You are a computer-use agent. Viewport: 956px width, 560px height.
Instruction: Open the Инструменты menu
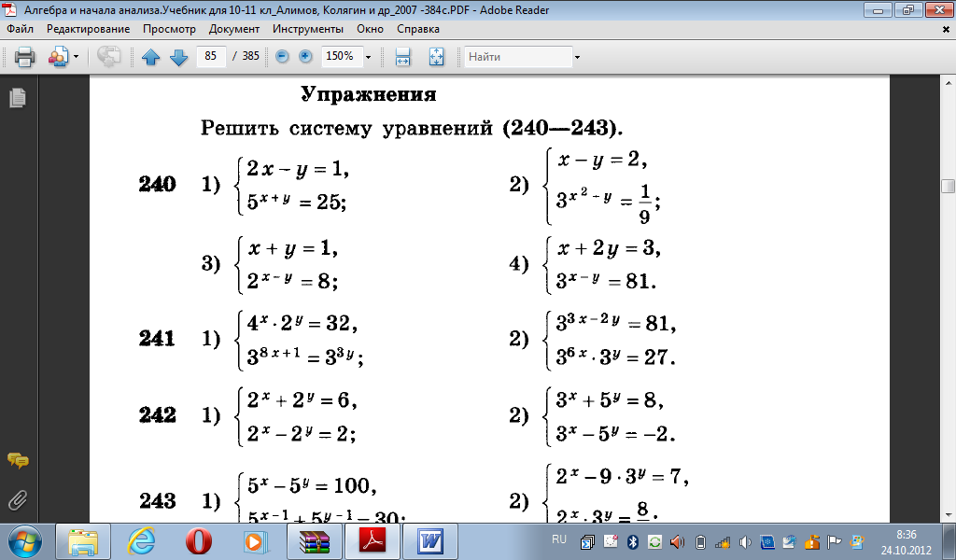click(308, 29)
